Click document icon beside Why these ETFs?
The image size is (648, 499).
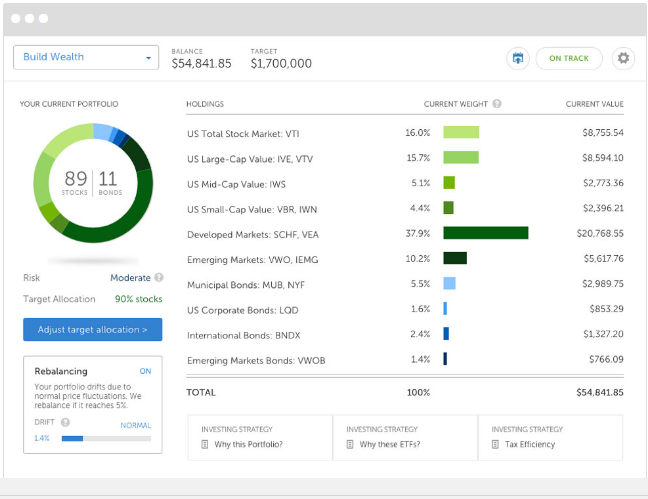tap(350, 444)
